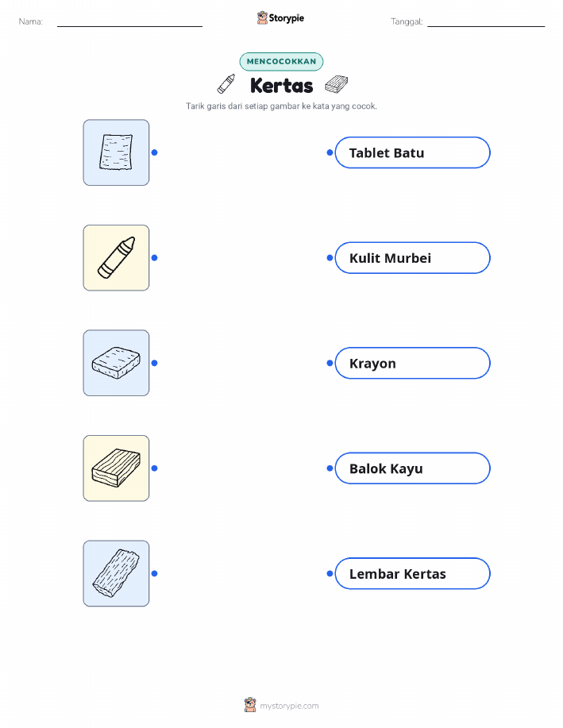563x728 pixels.
Task: Click the bear icon in the footer
Action: click(250, 705)
